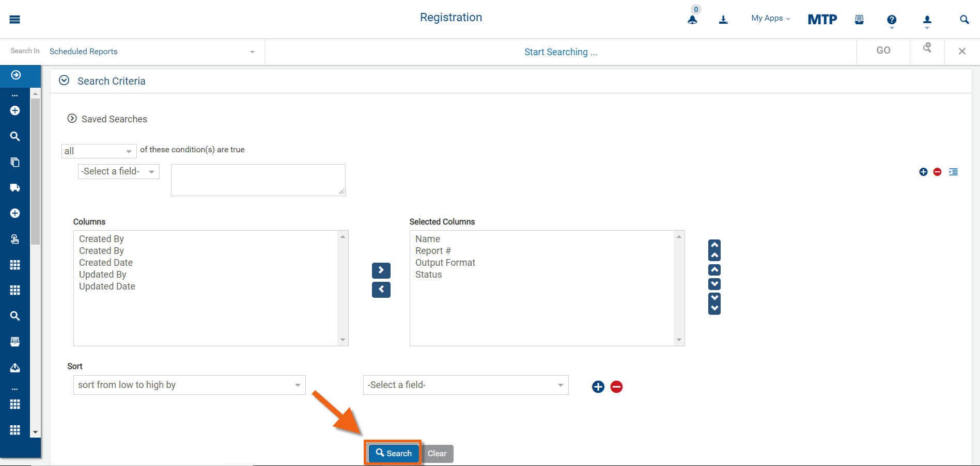Screen dimensions: 980x466
Task: Open the 'sort from low to high by' dropdown
Action: pyautogui.click(x=189, y=385)
